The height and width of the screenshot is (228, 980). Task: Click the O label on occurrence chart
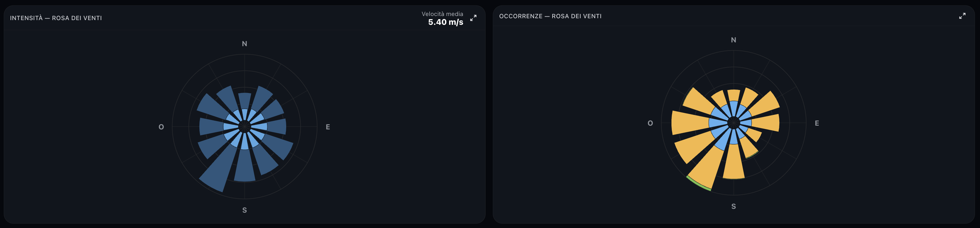650,123
